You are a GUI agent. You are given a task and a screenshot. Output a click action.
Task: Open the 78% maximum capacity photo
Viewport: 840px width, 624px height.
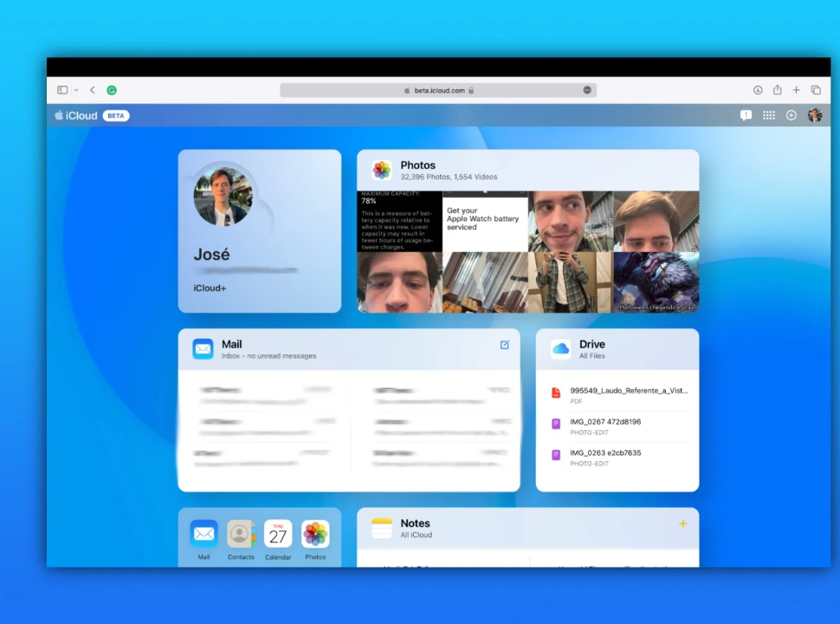tap(399, 221)
